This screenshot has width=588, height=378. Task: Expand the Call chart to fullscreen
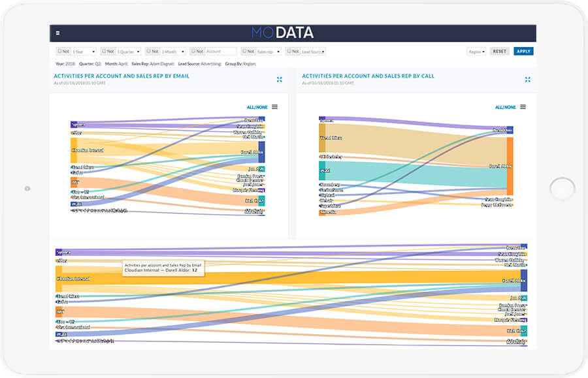pos(527,79)
